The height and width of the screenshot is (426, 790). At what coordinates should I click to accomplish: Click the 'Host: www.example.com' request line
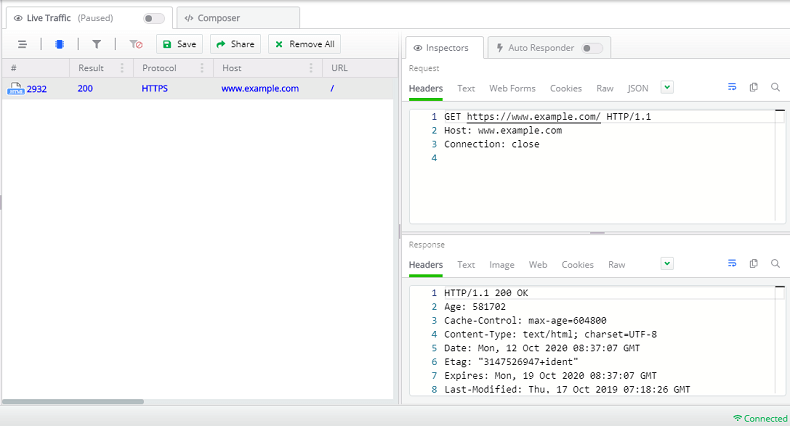503,131
